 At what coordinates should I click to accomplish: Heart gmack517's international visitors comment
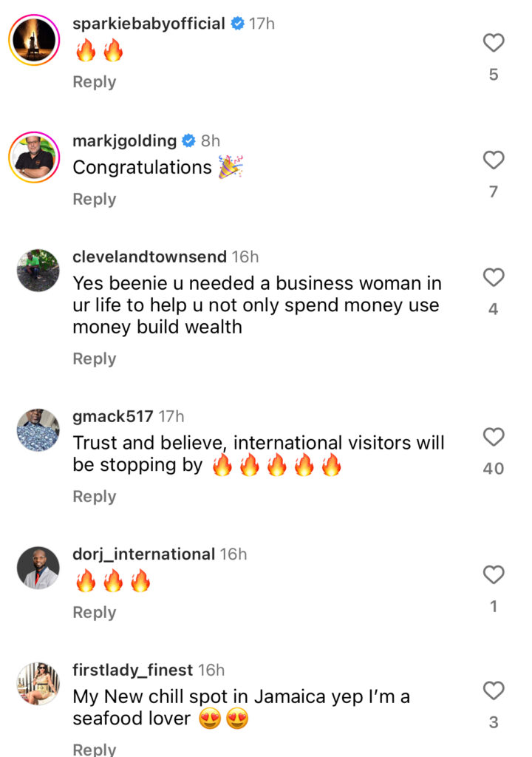pos(494,438)
